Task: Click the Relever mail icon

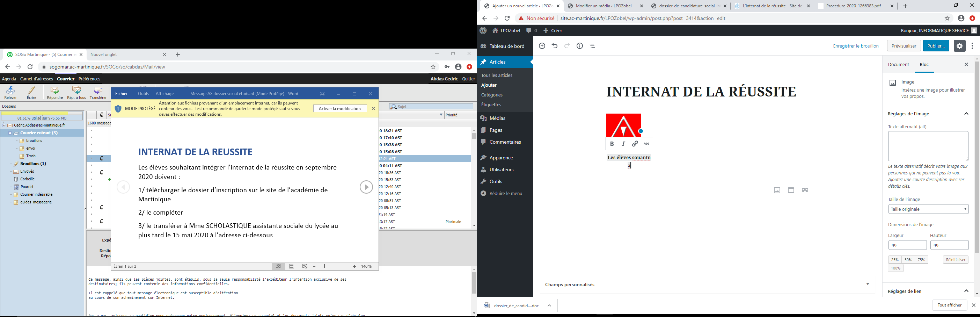Action: 10,93
